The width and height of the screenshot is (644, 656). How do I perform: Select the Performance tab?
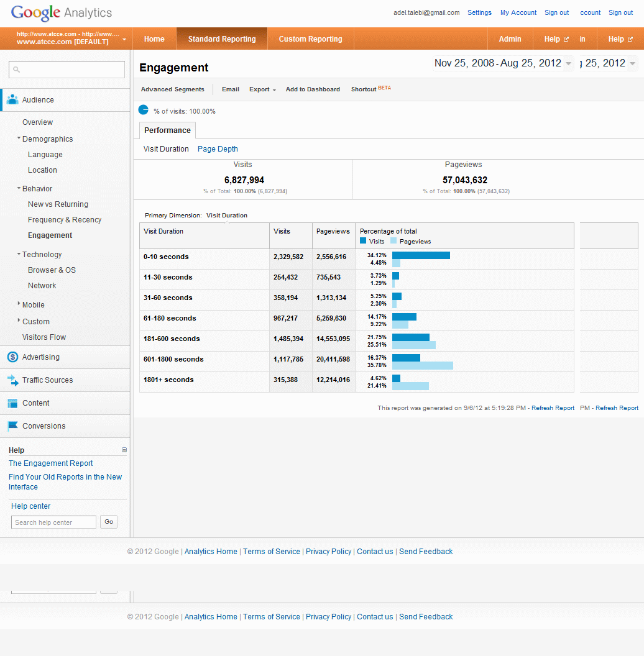(x=167, y=130)
